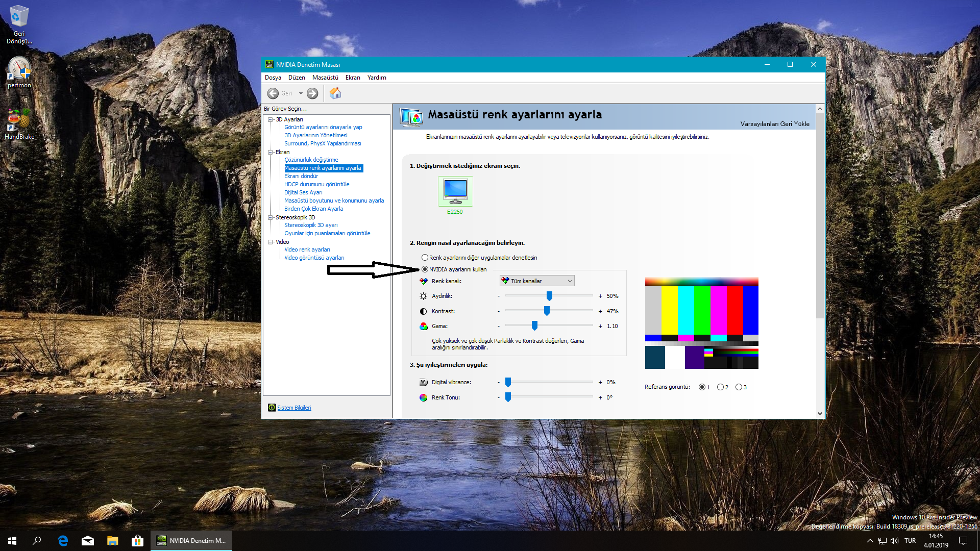Open the Masaüstü menu

325,78
